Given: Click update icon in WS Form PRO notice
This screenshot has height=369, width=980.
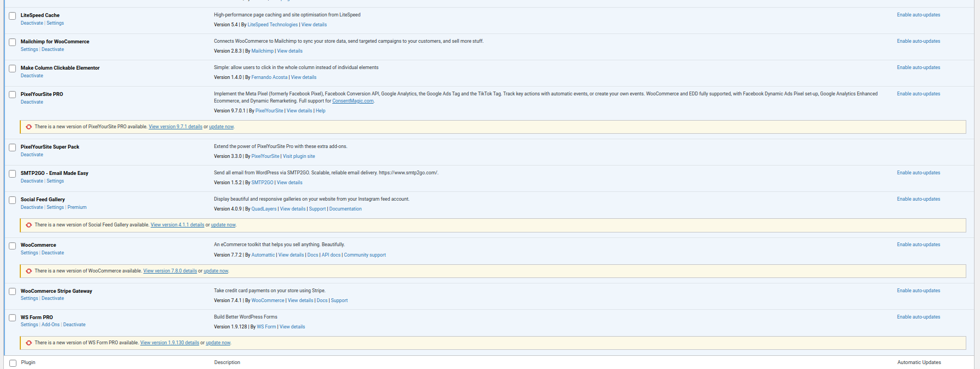Looking at the screenshot, I should pyautogui.click(x=29, y=343).
